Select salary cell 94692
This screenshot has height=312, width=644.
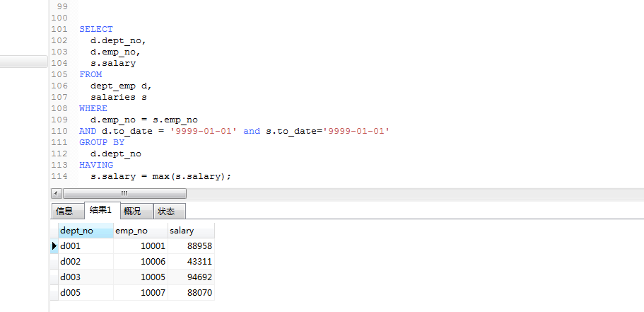click(191, 277)
